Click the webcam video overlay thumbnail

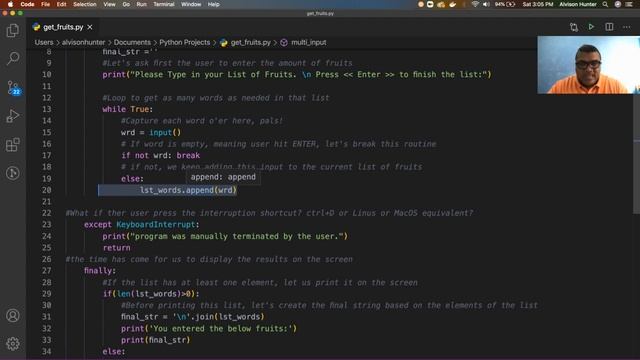(589, 65)
